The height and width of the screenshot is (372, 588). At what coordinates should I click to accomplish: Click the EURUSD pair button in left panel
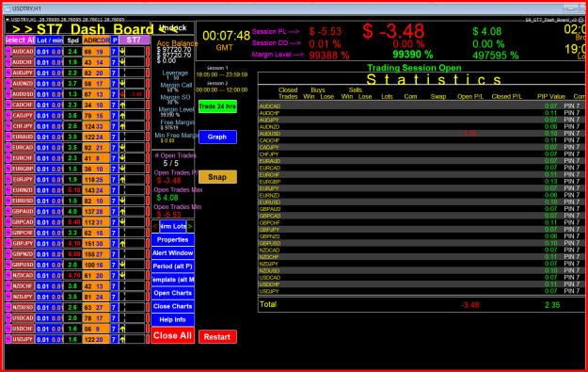click(x=23, y=201)
